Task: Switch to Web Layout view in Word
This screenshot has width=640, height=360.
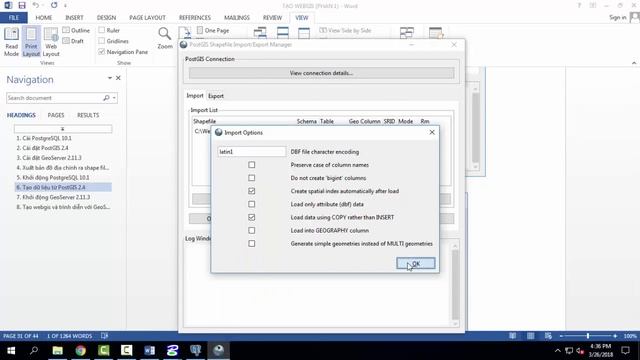Action: (51, 42)
